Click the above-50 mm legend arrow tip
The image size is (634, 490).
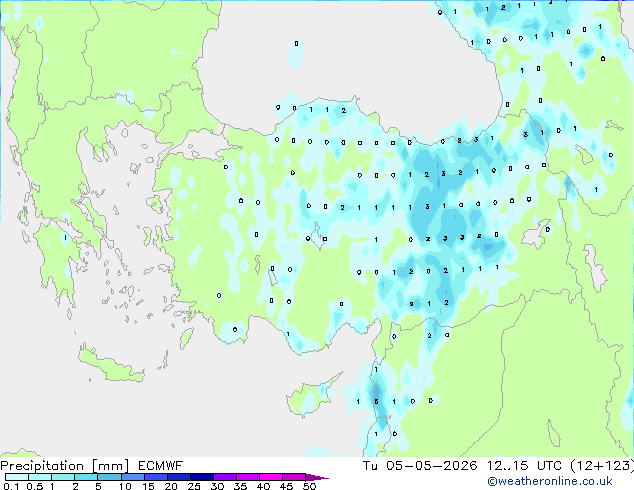coord(317,478)
